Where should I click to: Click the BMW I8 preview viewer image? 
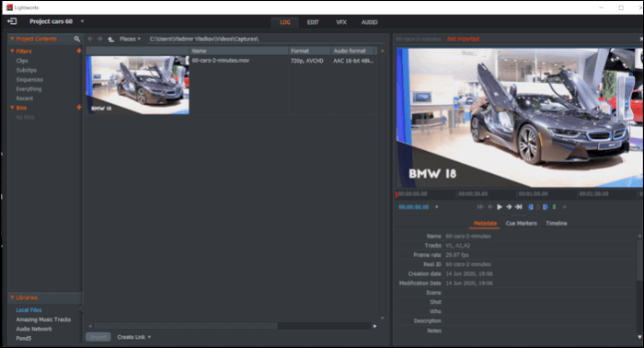point(520,118)
